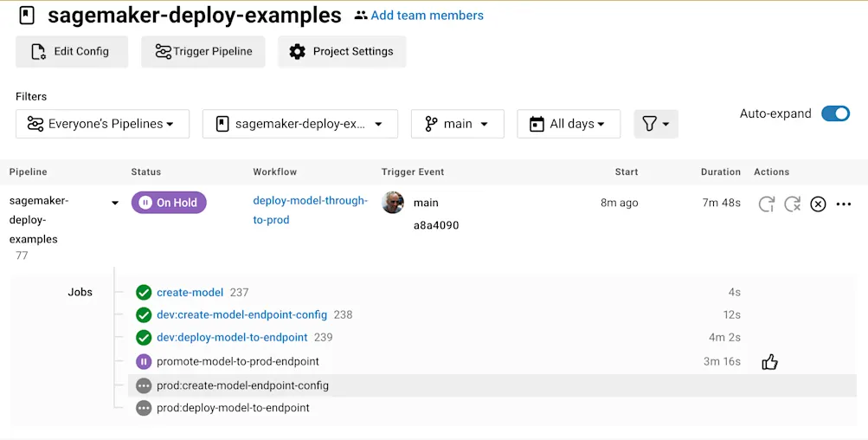
Task: Open the All days date filter
Action: (569, 124)
